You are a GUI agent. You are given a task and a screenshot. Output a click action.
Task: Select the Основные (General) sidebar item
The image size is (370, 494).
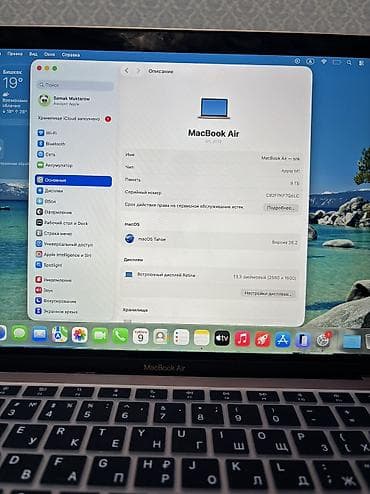coord(73,180)
